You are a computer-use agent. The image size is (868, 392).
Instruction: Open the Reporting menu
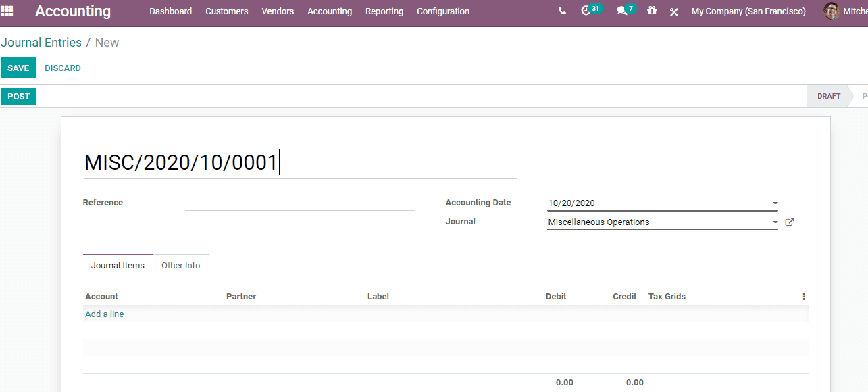click(x=384, y=11)
